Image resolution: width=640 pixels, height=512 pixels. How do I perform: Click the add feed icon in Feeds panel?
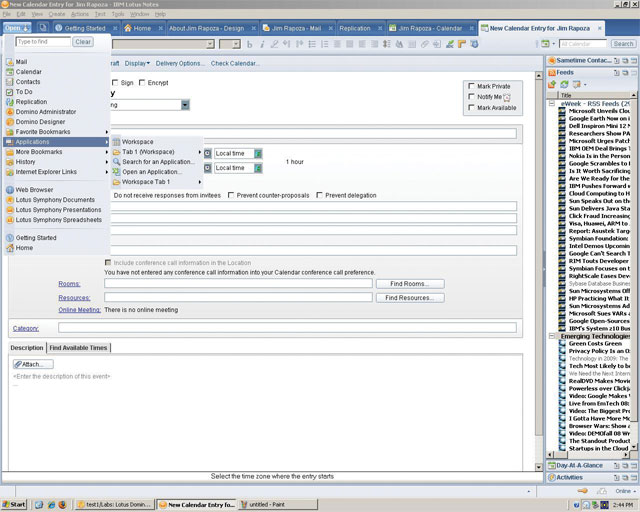click(552, 85)
